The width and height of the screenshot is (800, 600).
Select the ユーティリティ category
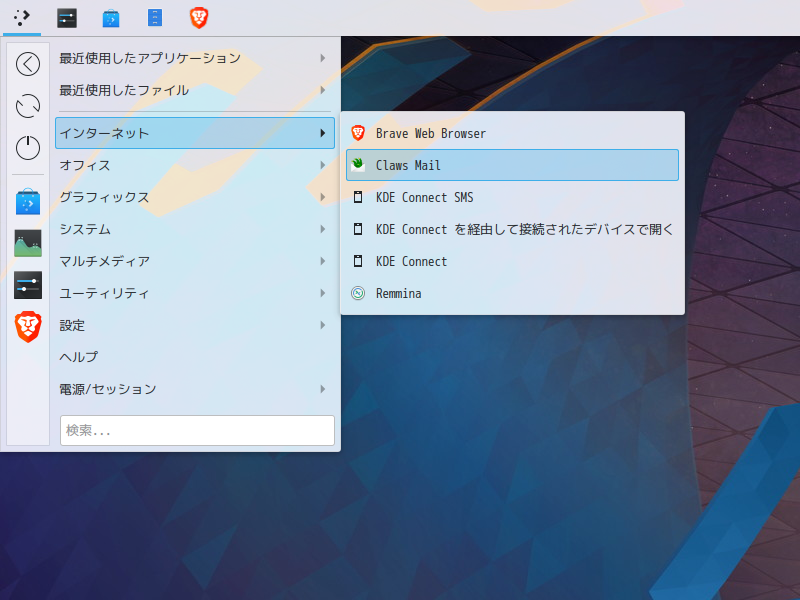194,293
